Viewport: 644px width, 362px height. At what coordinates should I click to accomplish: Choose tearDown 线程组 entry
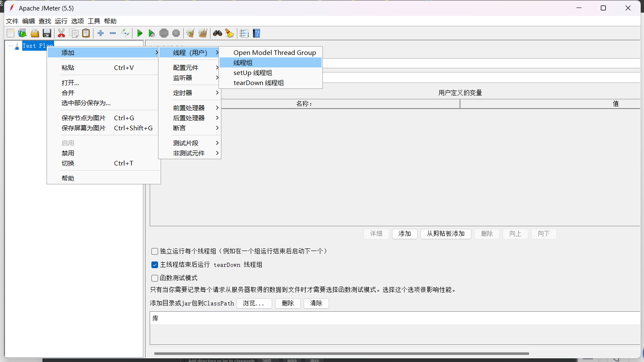[x=270, y=83]
